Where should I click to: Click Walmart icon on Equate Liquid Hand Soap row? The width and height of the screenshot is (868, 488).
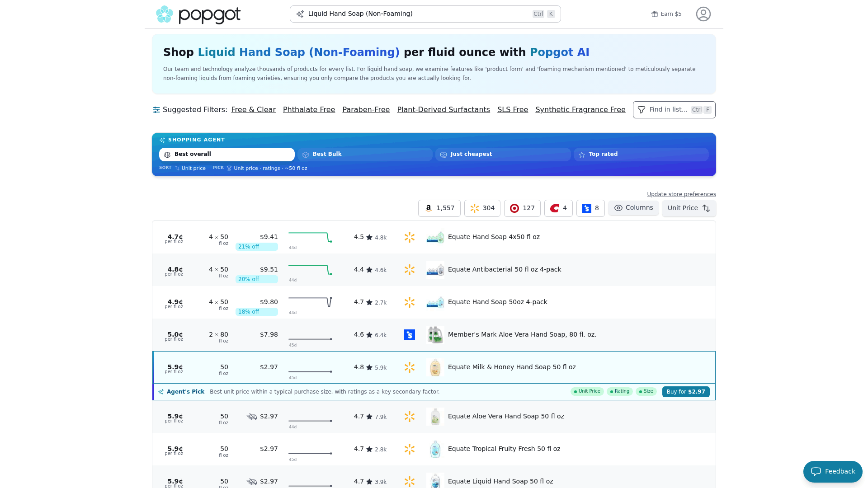(x=410, y=482)
